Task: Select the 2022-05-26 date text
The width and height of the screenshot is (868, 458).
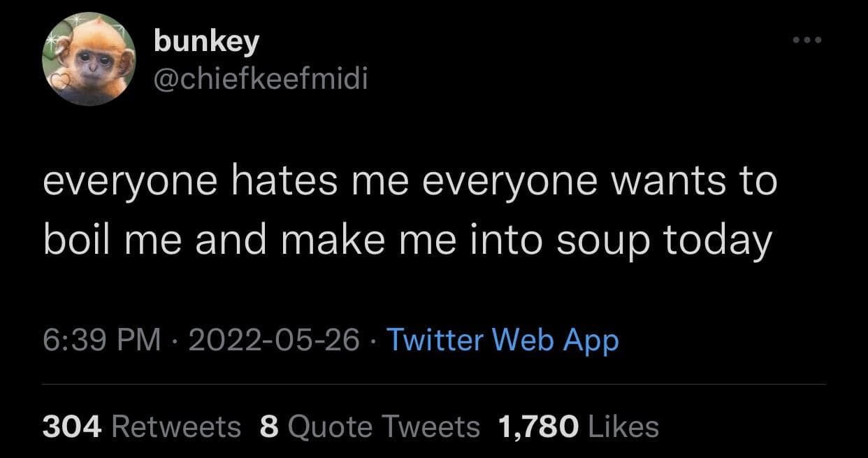Action: click(273, 340)
